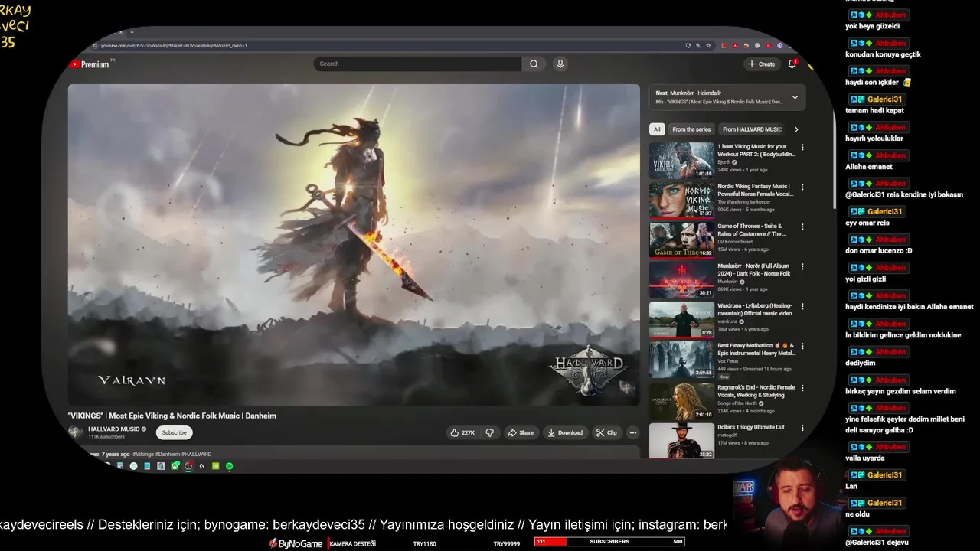Open the Ragnarok's End thumbnail
The width and height of the screenshot is (980, 551).
(681, 402)
